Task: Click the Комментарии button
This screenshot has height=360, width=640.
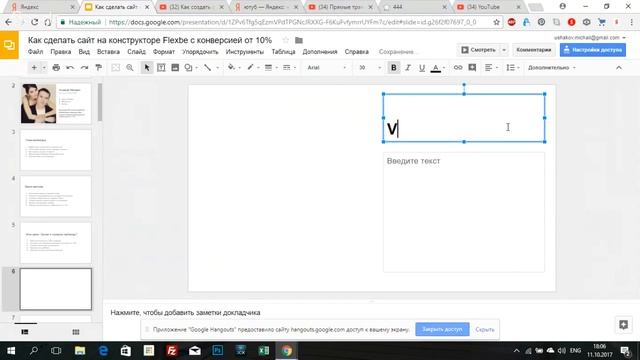Action: (x=533, y=50)
